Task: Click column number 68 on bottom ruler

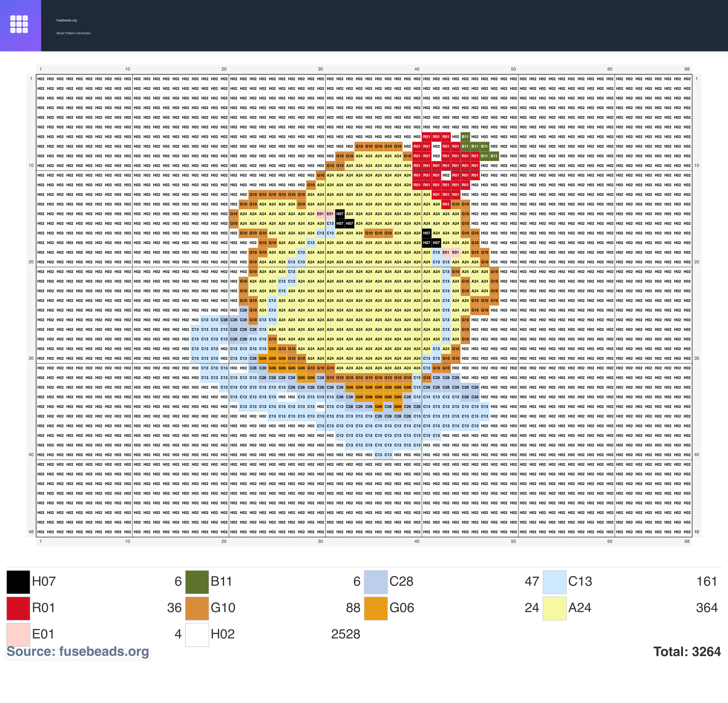Action: pos(687,541)
